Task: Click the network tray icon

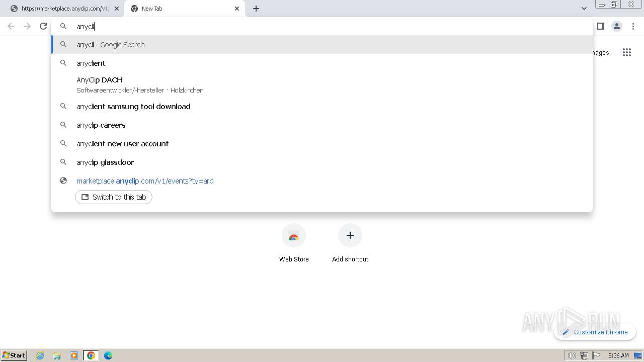Action: tap(584, 355)
